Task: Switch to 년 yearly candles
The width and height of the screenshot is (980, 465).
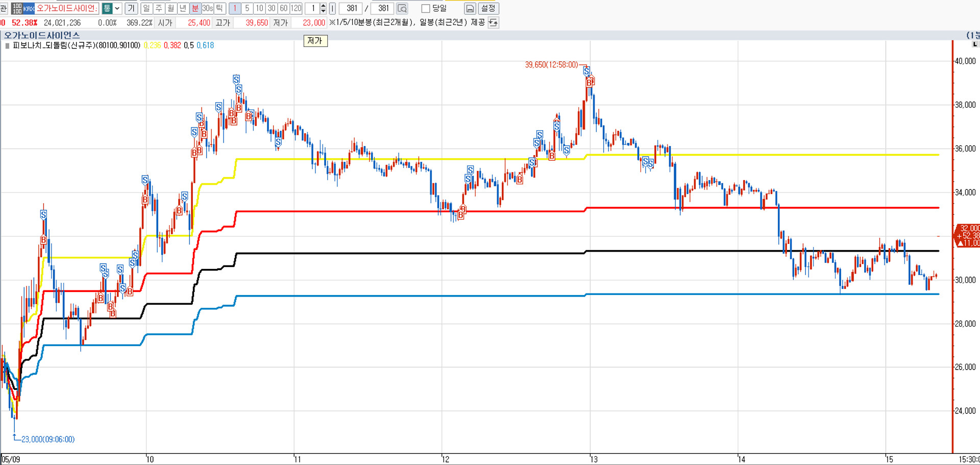Action: [183, 8]
